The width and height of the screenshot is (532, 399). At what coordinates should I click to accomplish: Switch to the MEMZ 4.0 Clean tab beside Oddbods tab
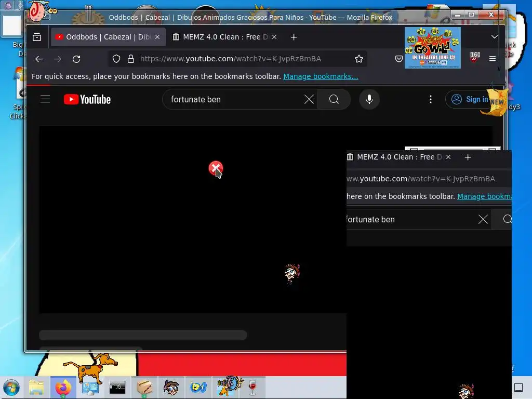point(225,37)
